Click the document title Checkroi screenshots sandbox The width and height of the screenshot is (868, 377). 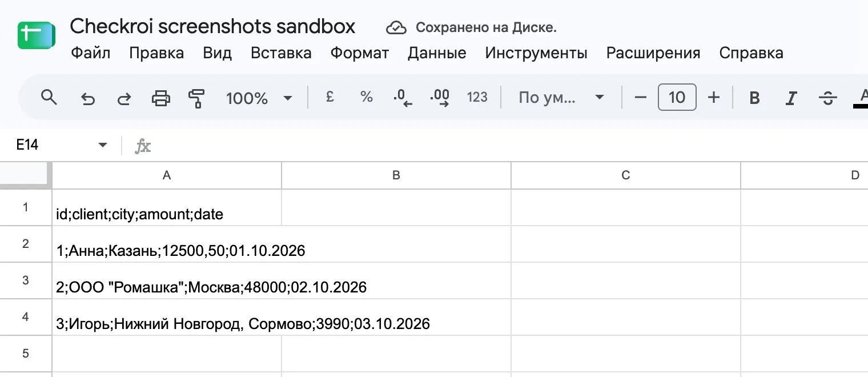(x=212, y=26)
